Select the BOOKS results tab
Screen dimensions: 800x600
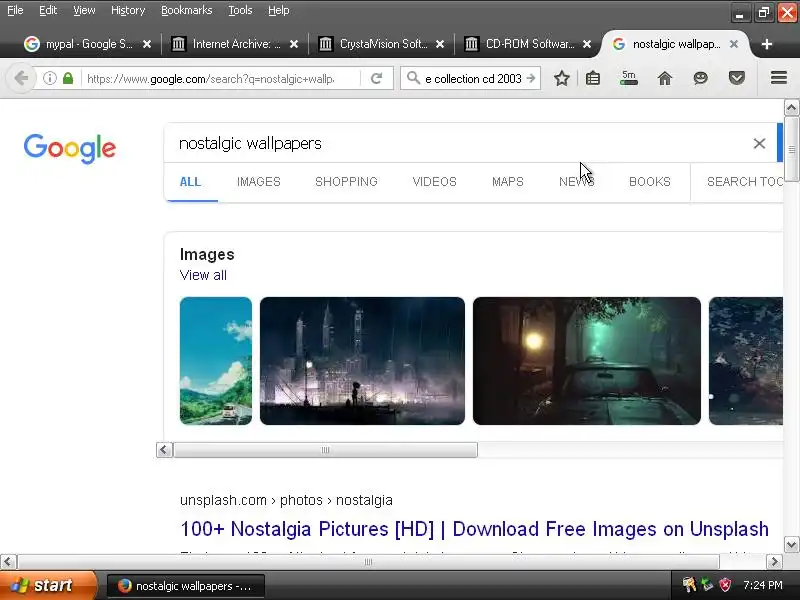649,182
